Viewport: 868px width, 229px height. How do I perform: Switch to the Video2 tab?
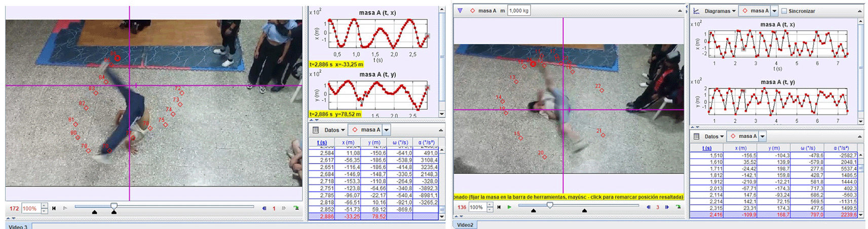[x=465, y=224]
